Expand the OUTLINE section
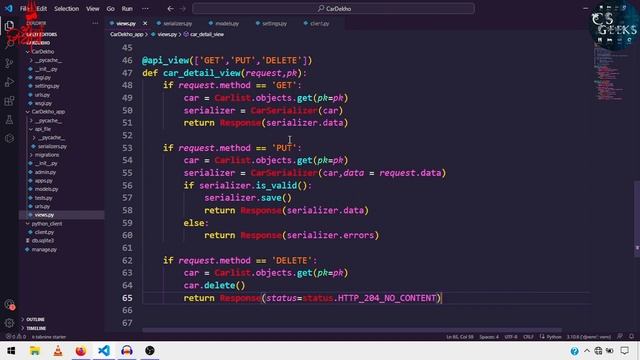640x360 pixels. (35, 319)
